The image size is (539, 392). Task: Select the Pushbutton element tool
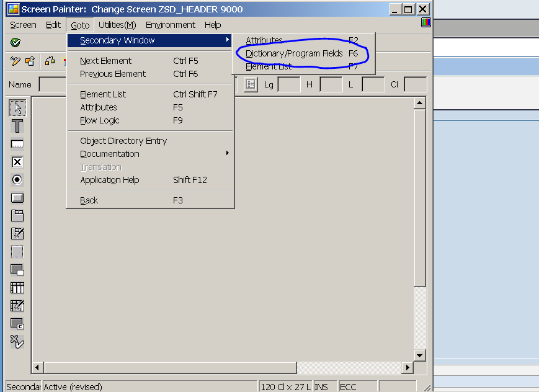click(17, 197)
